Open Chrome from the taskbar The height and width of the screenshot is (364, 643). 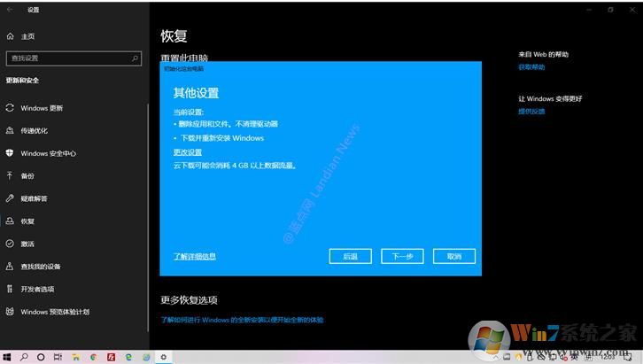(94, 357)
